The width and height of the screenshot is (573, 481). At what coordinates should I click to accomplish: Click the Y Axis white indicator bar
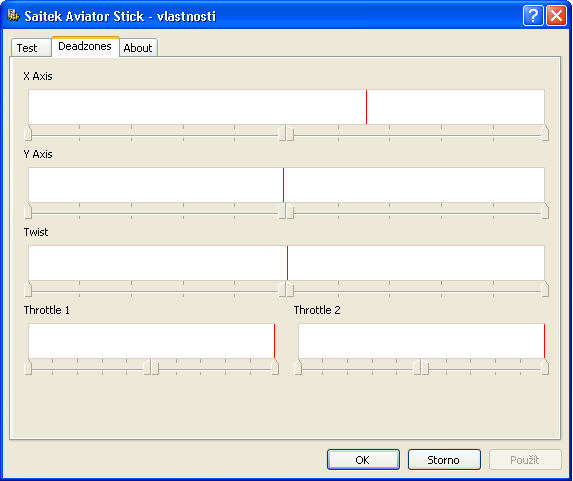[x=286, y=185]
